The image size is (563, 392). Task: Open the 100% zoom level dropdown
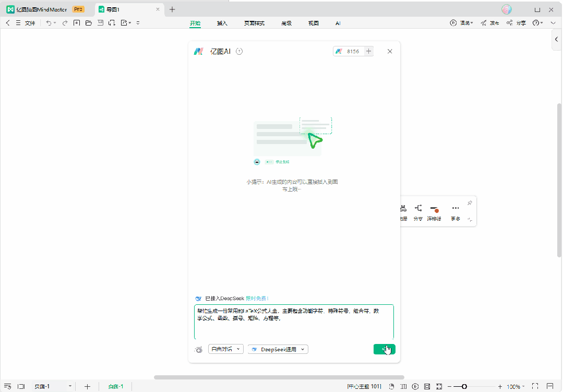(x=516, y=387)
